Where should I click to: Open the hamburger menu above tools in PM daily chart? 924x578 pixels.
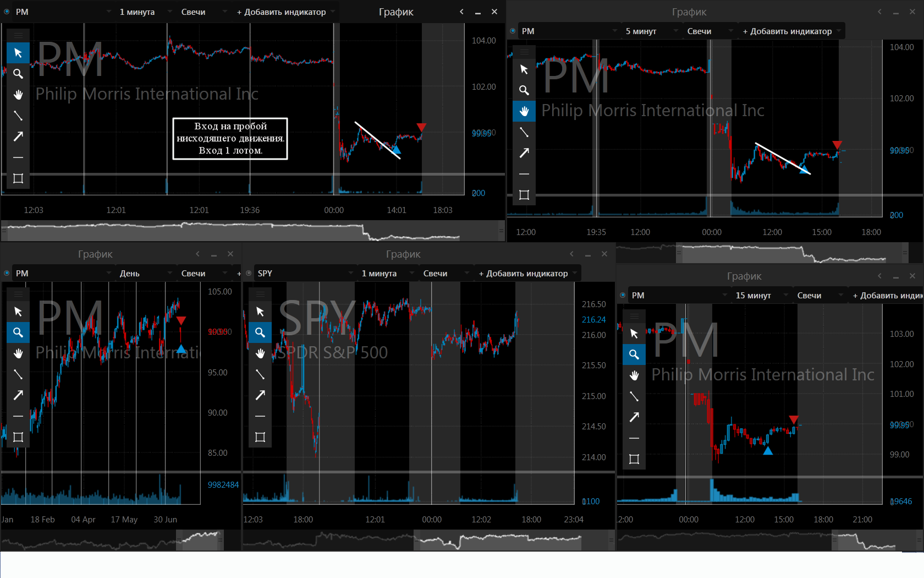click(18, 293)
